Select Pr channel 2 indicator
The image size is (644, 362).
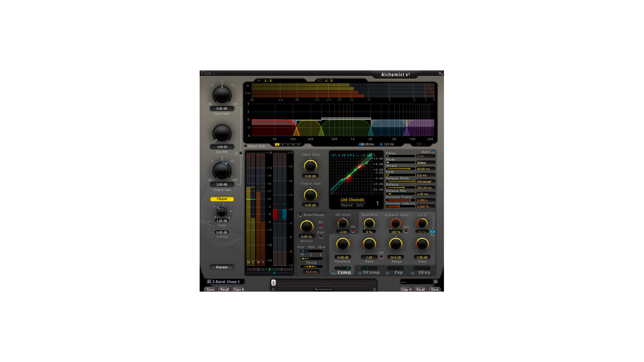click(270, 80)
